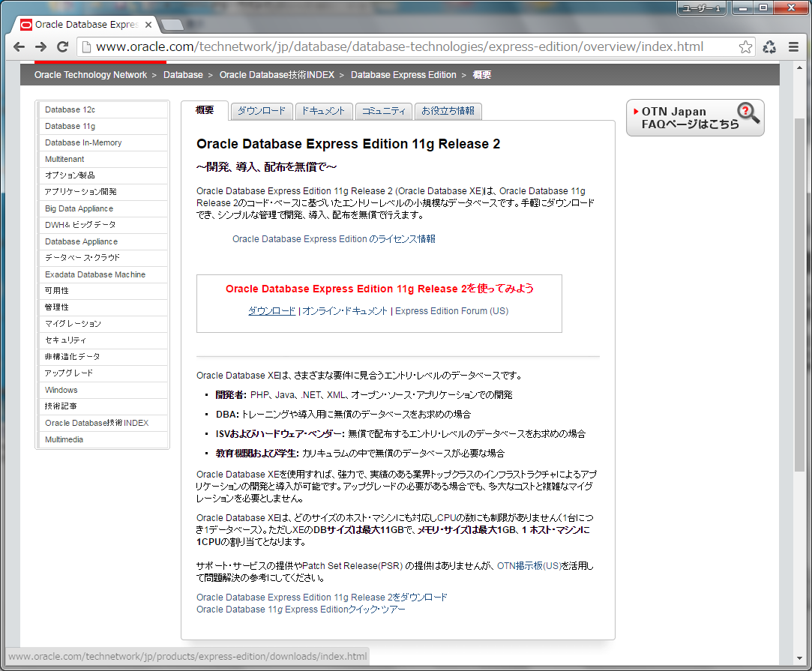Open Express Edition Forum (US) link

tap(451, 311)
